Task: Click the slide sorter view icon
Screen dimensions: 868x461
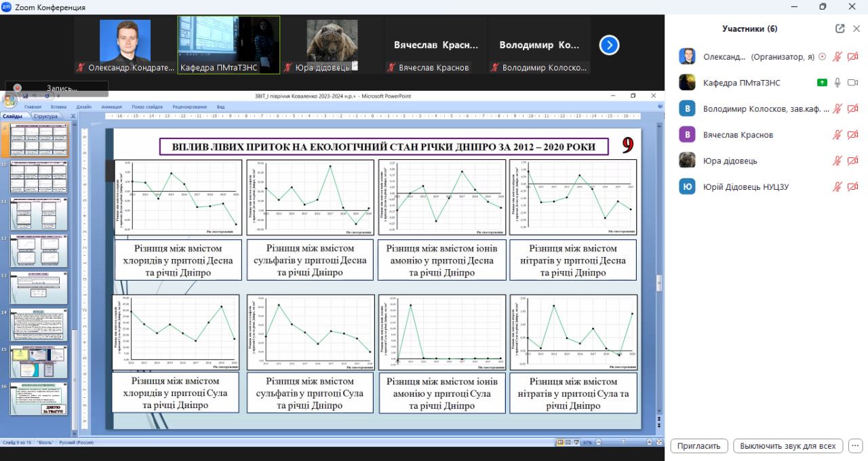Action: click(x=568, y=443)
